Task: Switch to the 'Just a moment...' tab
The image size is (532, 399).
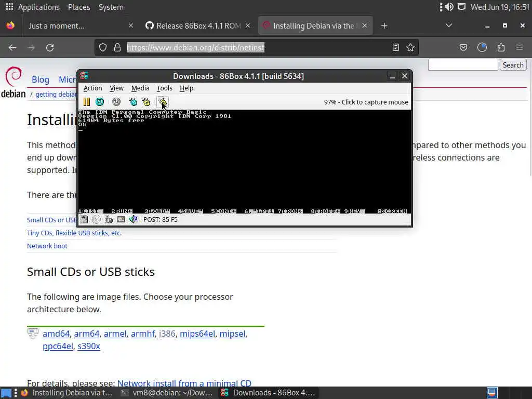Action: pyautogui.click(x=79, y=26)
